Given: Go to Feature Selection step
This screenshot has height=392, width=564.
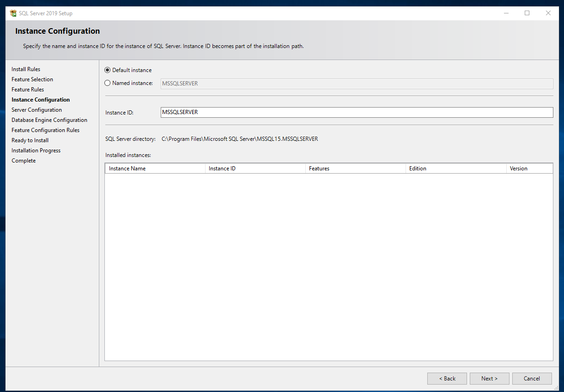Looking at the screenshot, I should (32, 79).
